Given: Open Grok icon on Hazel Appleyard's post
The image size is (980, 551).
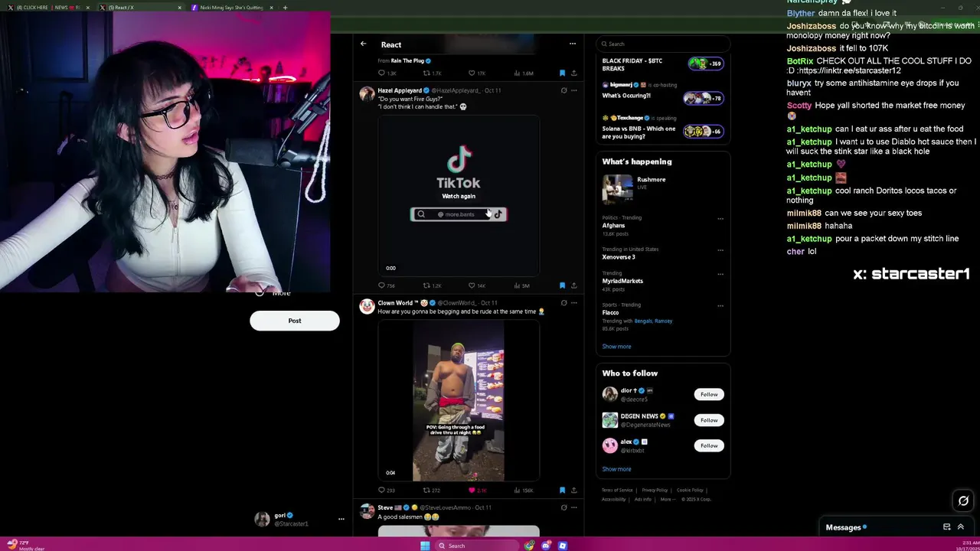Looking at the screenshot, I should (563, 90).
